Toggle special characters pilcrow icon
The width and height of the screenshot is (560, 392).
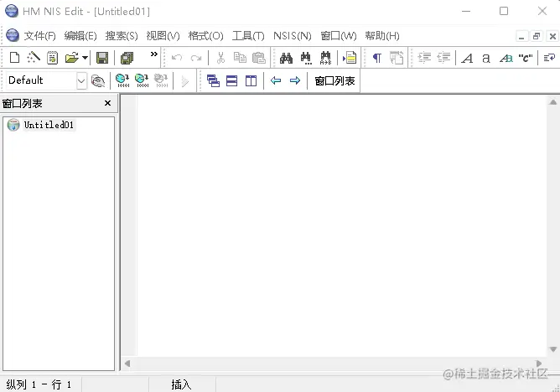(x=376, y=58)
